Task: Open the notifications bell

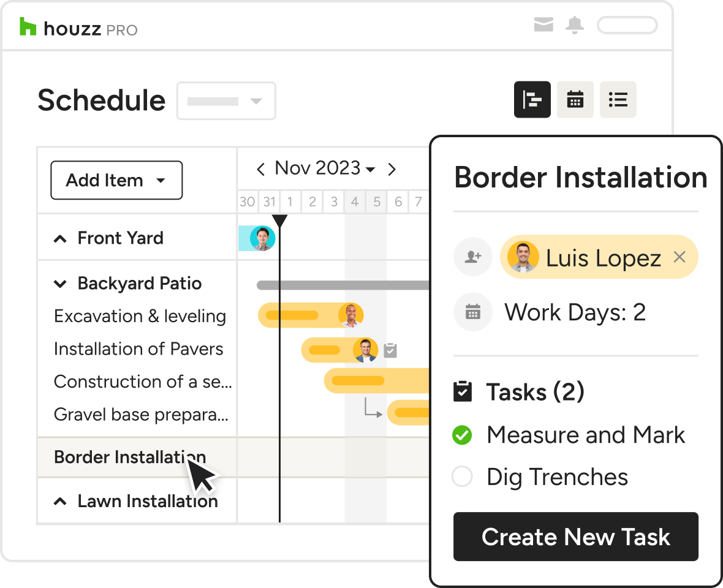Action: tap(575, 25)
